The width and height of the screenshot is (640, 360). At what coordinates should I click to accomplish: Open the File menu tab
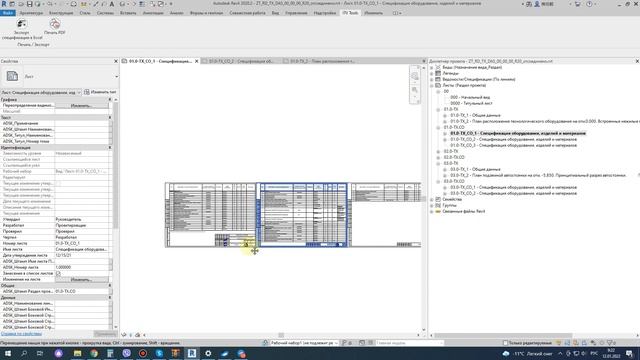7,13
